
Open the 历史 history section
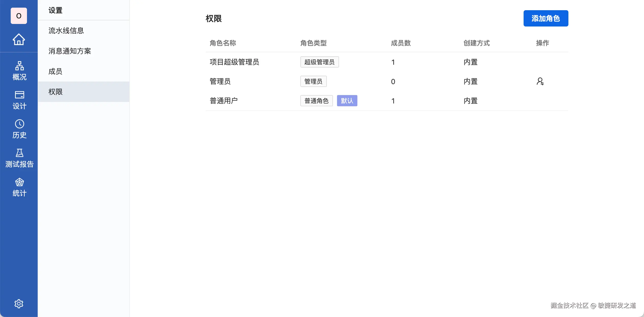click(x=19, y=129)
